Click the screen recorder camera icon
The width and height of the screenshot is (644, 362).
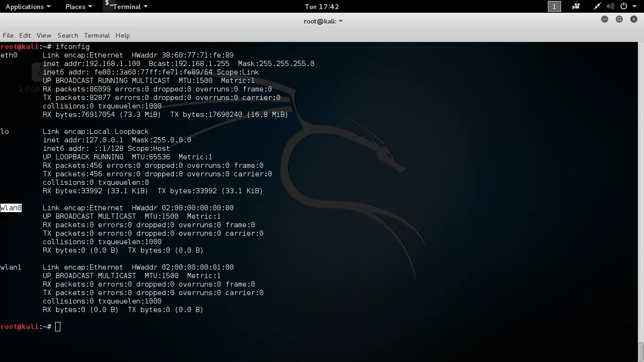point(576,7)
